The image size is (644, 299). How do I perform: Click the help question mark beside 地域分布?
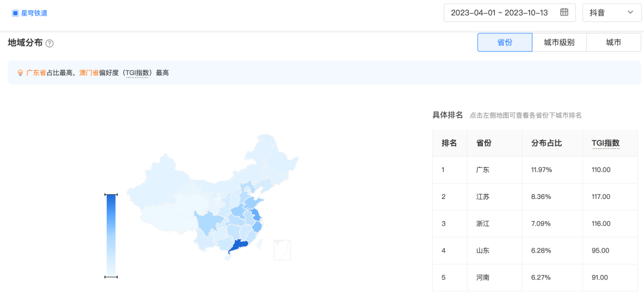click(x=49, y=43)
